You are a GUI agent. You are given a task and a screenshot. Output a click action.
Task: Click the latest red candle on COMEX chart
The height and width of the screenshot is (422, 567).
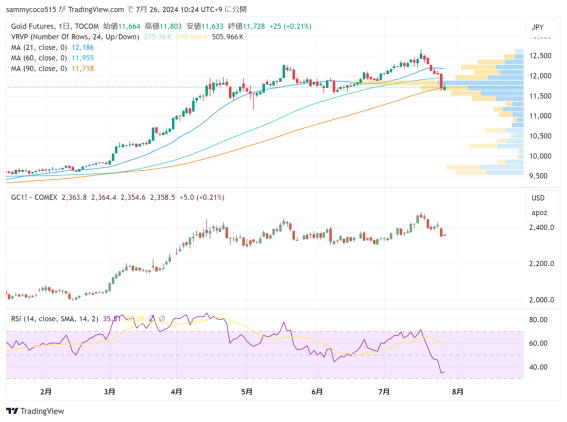(442, 232)
